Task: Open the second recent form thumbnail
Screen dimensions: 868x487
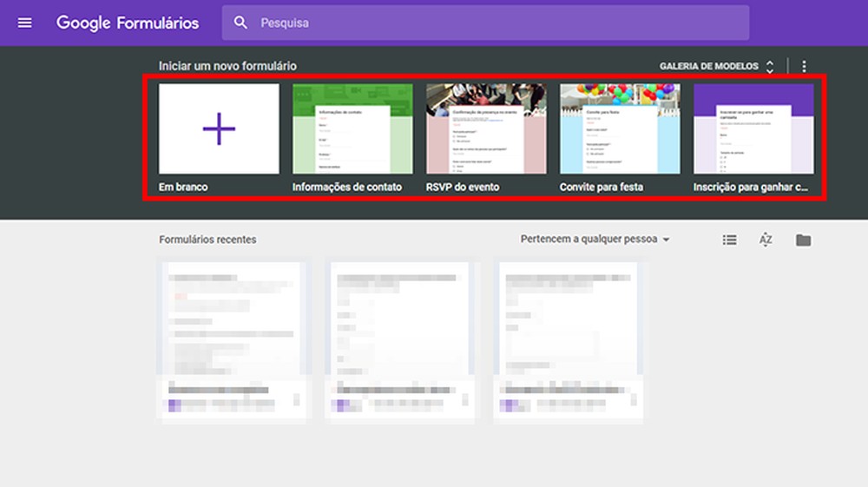Action: [x=399, y=339]
